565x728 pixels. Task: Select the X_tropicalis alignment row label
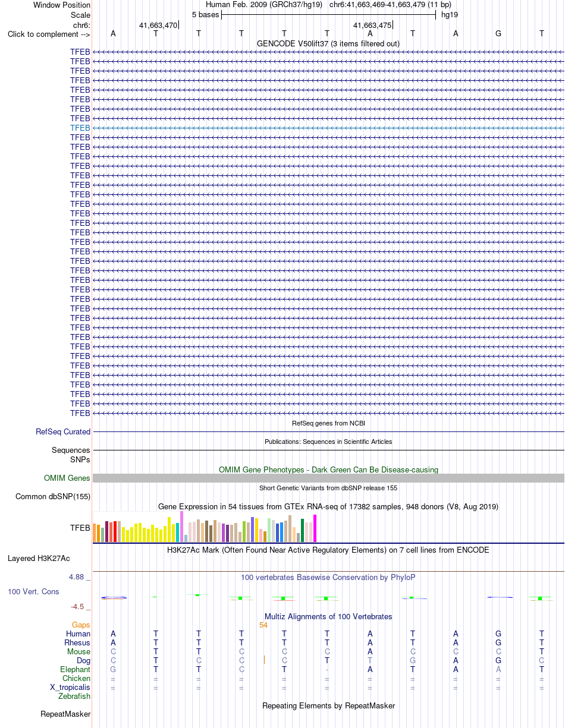pyautogui.click(x=70, y=688)
